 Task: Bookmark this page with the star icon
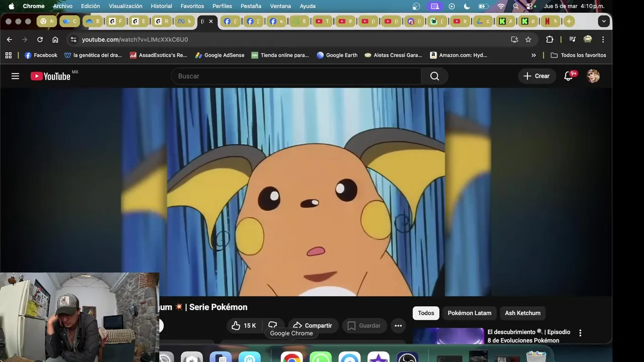pos(528,39)
